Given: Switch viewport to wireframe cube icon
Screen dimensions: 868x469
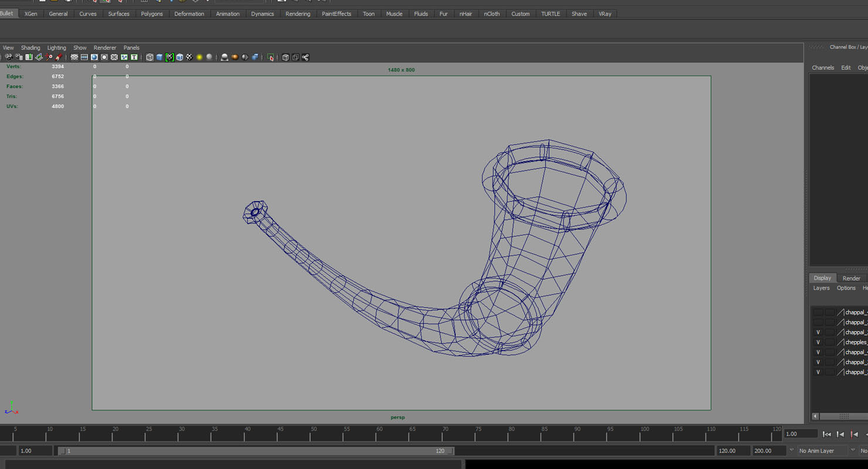Looking at the screenshot, I should coord(150,57).
